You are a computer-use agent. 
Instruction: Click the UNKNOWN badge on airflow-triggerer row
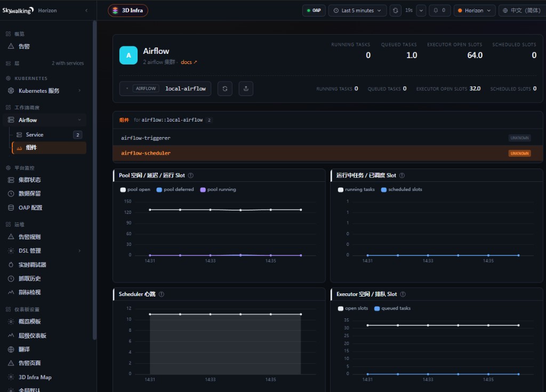[x=519, y=138]
